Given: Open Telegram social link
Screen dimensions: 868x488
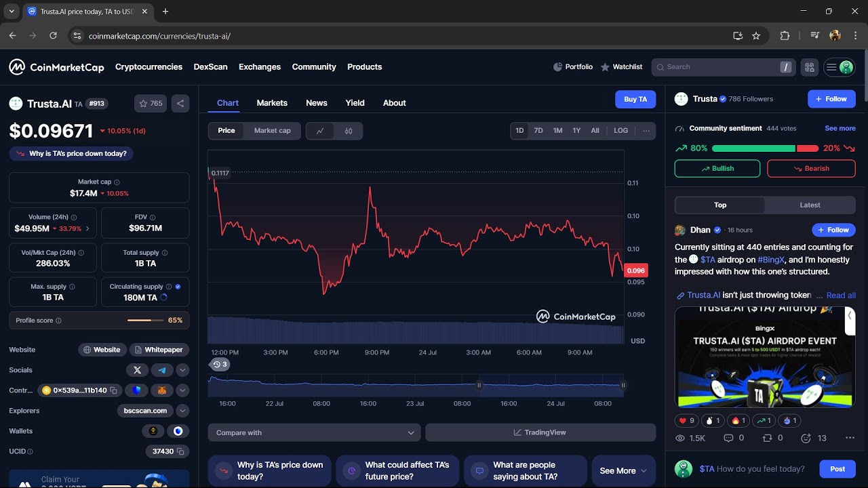Looking at the screenshot, I should click(x=162, y=370).
